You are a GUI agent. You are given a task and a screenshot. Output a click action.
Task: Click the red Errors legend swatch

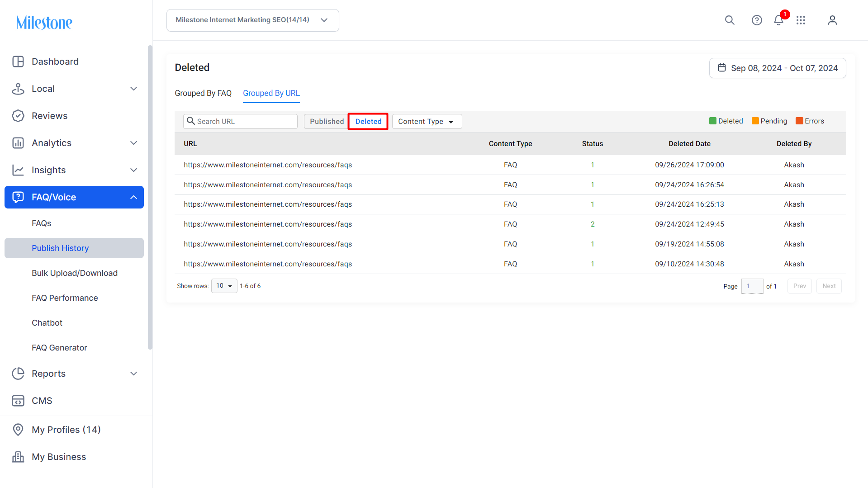point(799,121)
